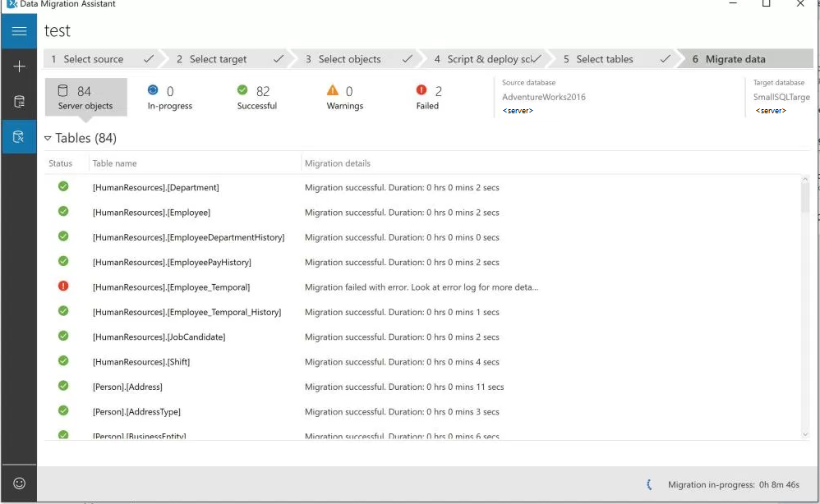
Task: Click the source database name AdventureWorks2016
Action: 544,97
